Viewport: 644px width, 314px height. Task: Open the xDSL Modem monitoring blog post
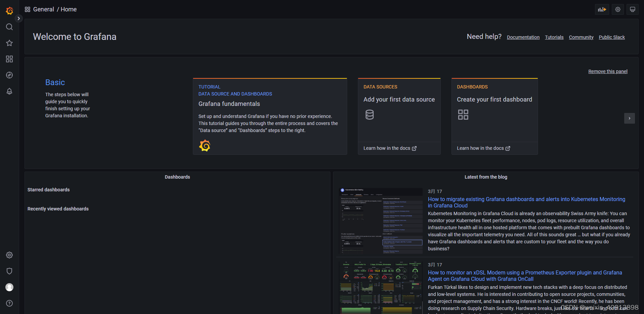pyautogui.click(x=525, y=276)
